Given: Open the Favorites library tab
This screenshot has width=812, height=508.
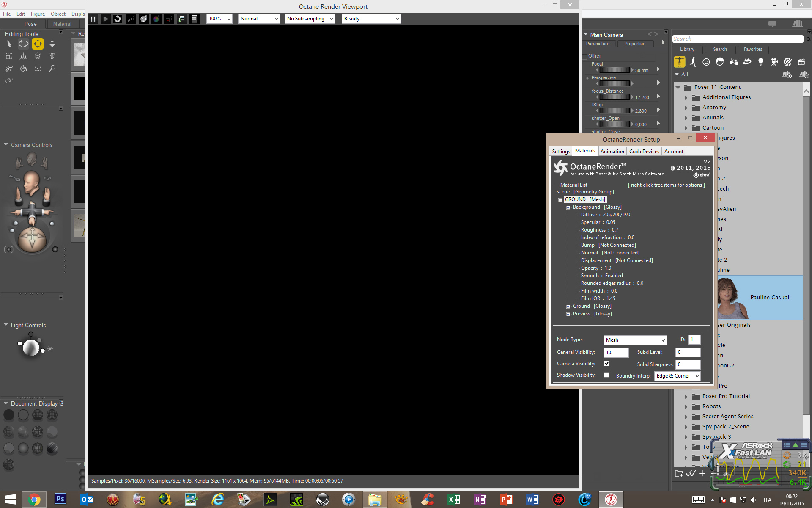Looking at the screenshot, I should pos(753,50).
